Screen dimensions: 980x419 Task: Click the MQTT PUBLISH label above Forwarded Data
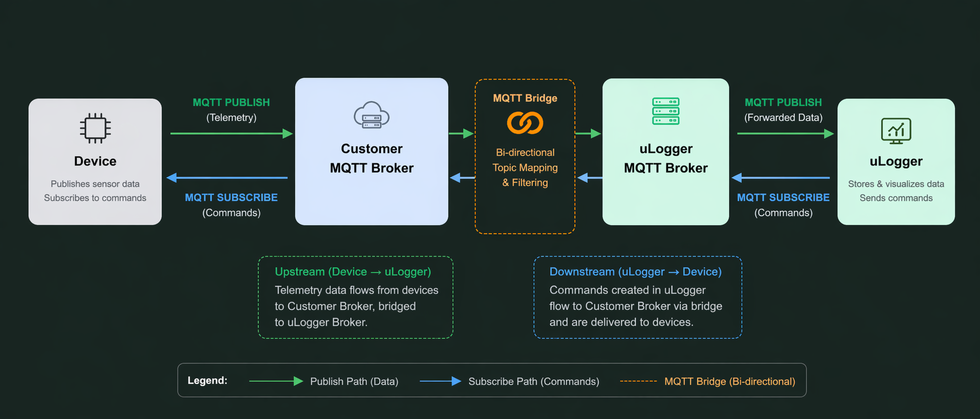tap(783, 102)
